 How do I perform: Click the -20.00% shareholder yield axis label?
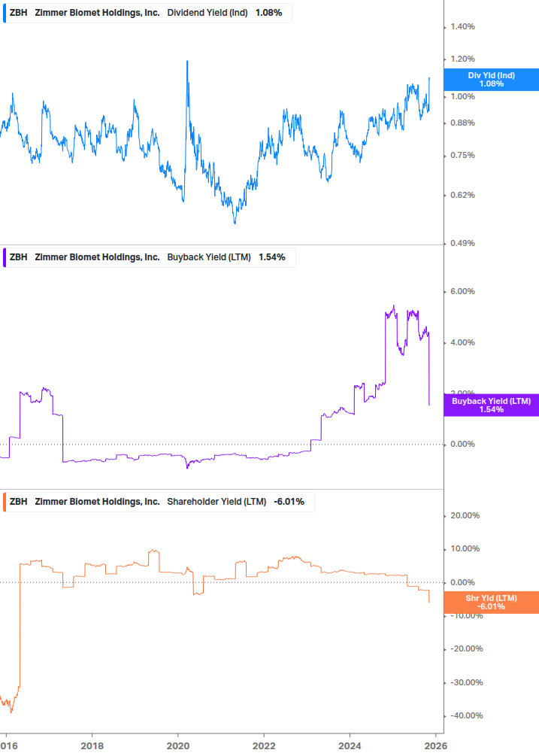tap(466, 648)
